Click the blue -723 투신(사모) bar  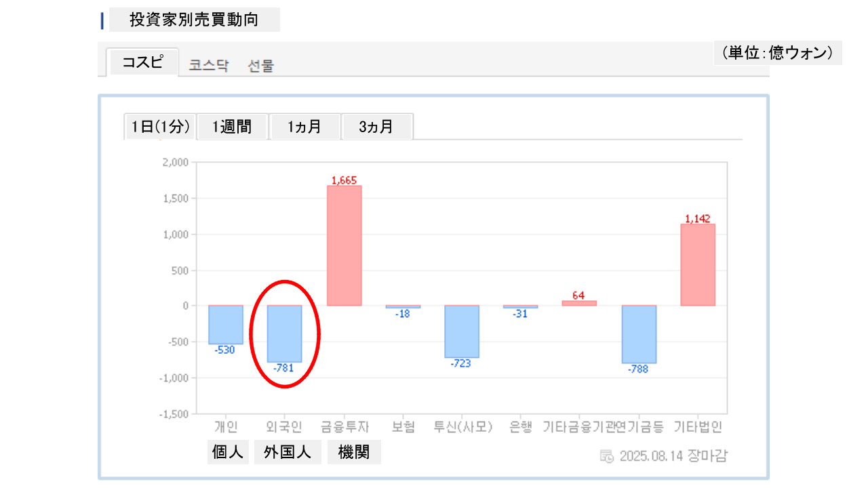[462, 331]
